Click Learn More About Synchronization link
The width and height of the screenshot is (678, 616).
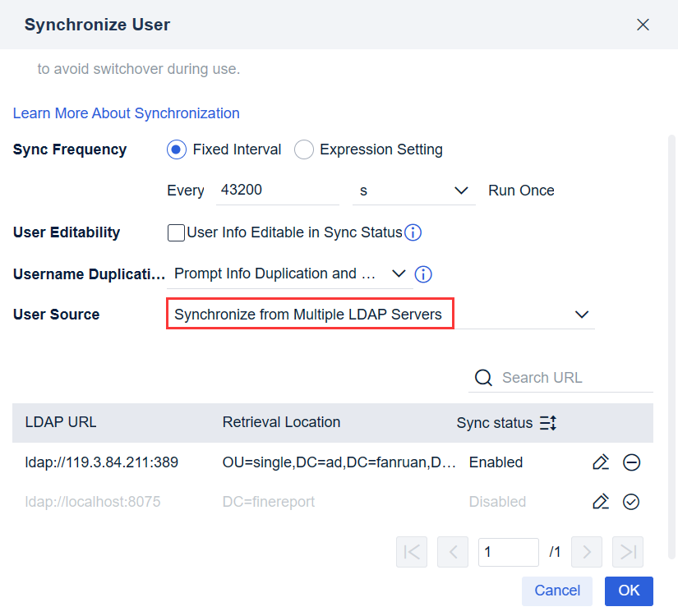tap(126, 113)
